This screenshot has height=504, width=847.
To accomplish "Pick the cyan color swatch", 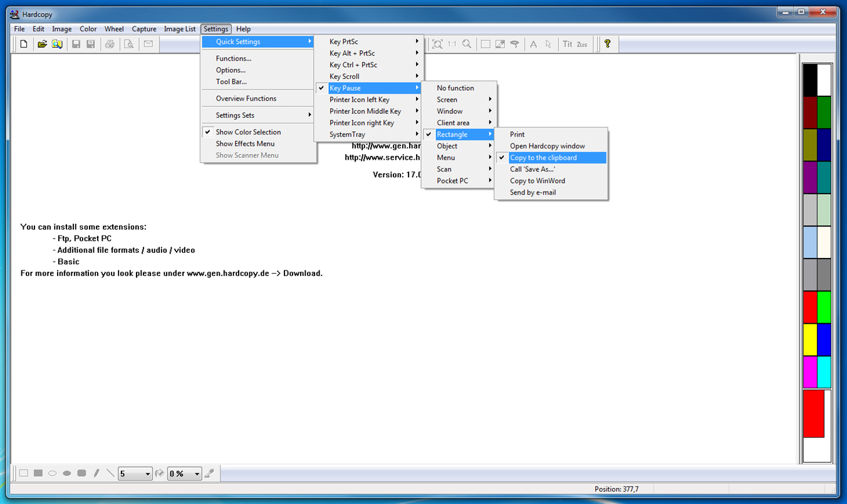I will [824, 373].
